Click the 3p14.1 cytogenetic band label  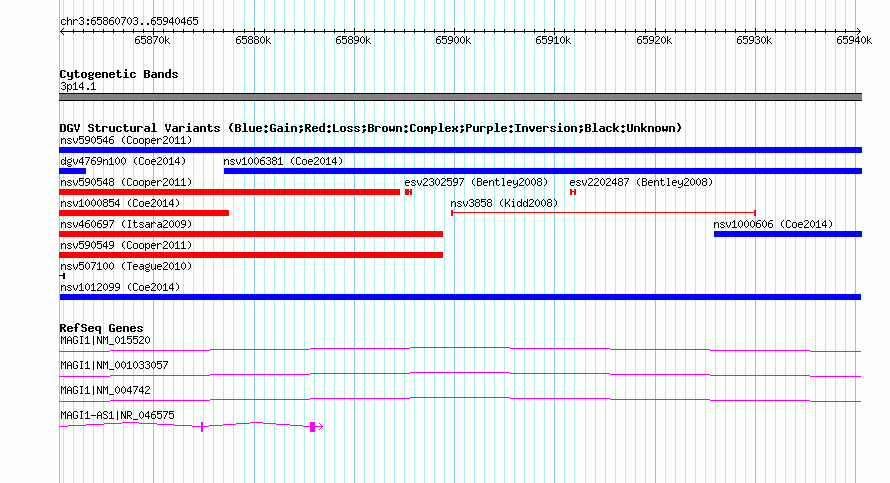click(78, 87)
